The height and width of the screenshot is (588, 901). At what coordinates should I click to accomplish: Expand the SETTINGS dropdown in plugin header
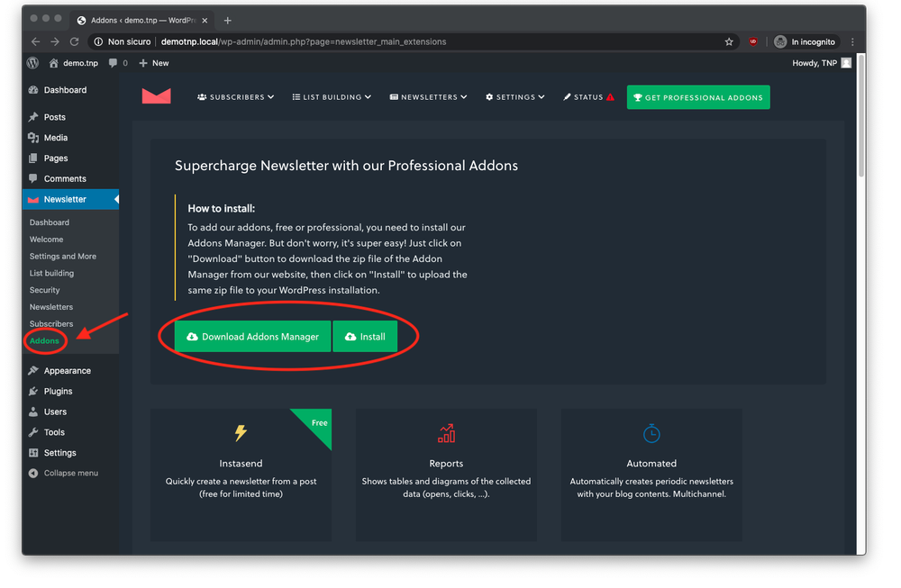(514, 97)
